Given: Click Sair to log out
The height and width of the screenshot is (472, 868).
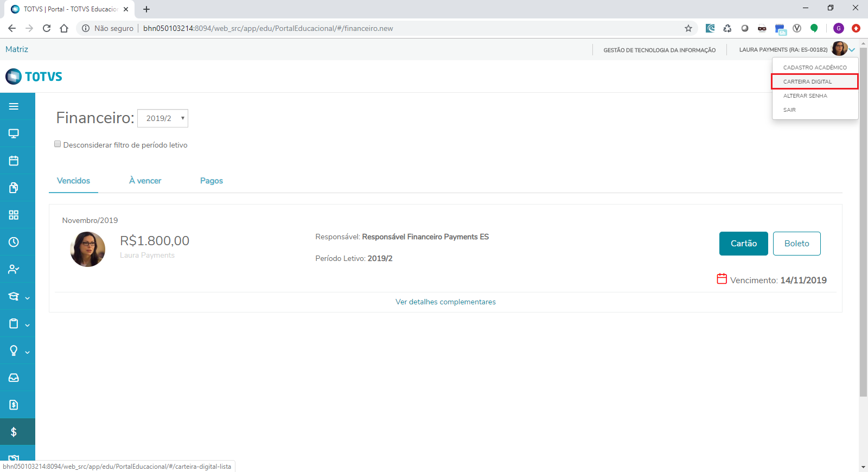Looking at the screenshot, I should 815,110.
